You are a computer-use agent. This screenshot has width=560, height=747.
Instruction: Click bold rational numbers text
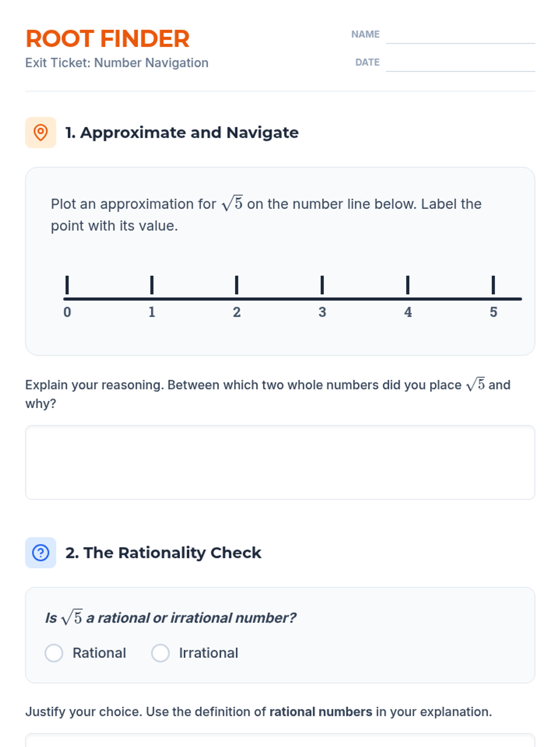pos(321,712)
